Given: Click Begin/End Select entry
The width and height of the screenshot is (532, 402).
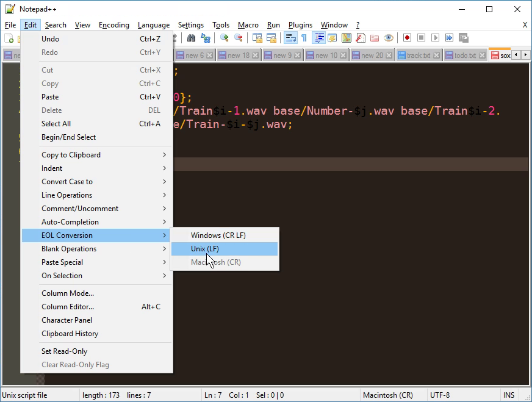Looking at the screenshot, I should coord(97,137).
